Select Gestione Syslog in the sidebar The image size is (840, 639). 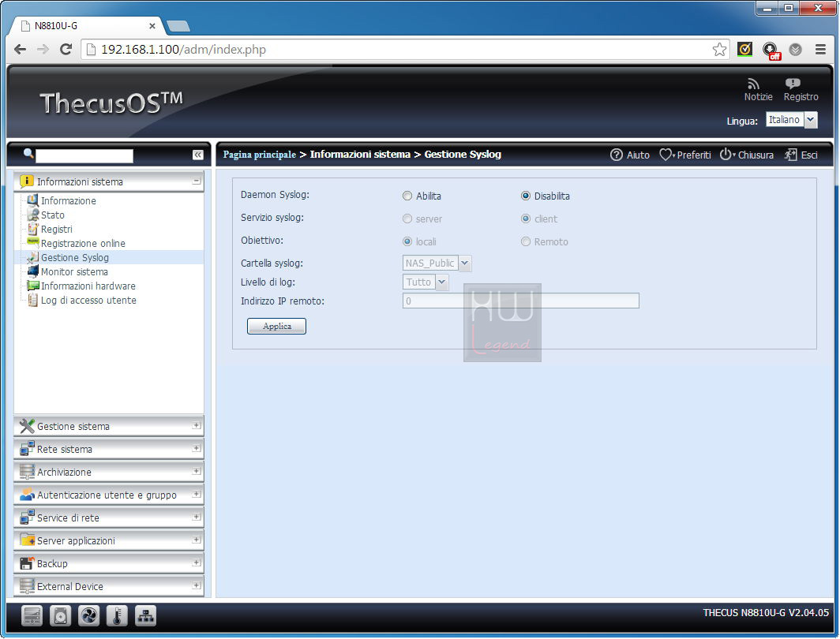coord(75,257)
